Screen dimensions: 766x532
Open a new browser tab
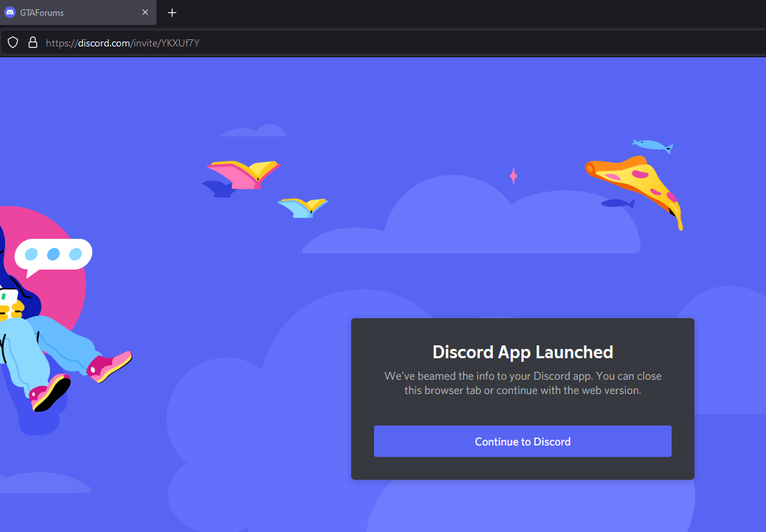tap(172, 13)
